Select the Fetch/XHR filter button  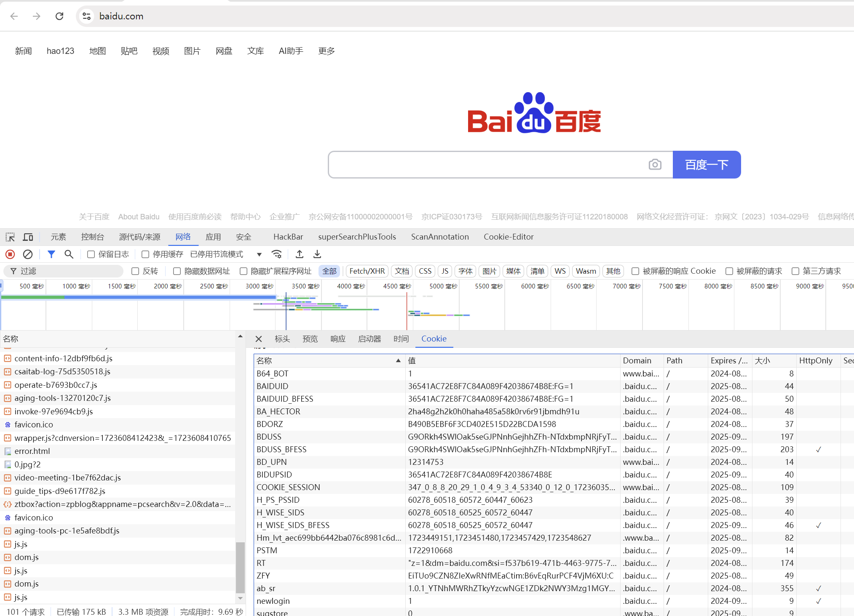tap(367, 271)
